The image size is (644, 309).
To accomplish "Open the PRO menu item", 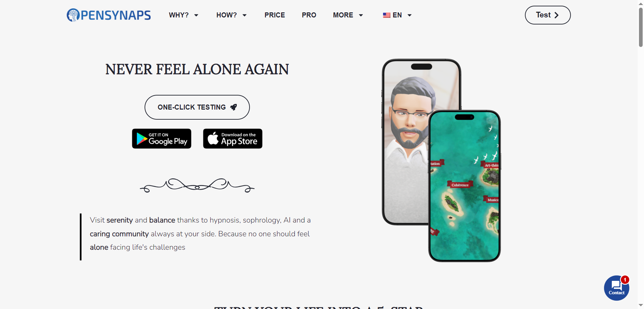I will pos(309,15).
